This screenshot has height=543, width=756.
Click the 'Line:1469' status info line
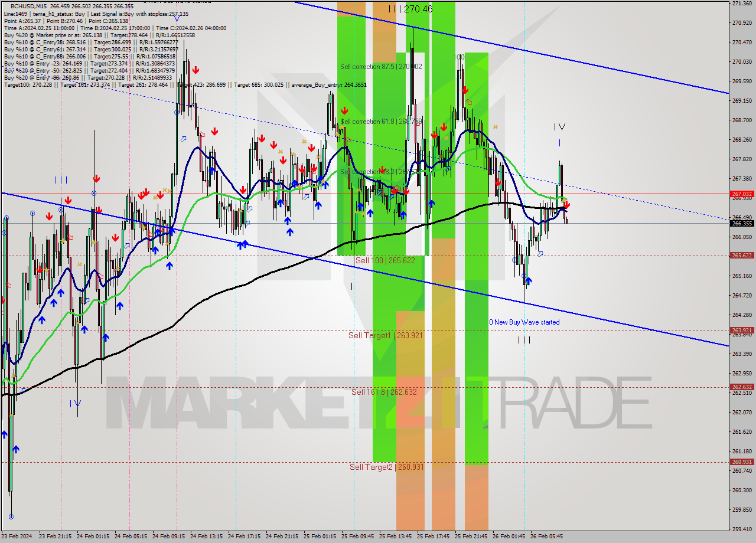(96, 14)
